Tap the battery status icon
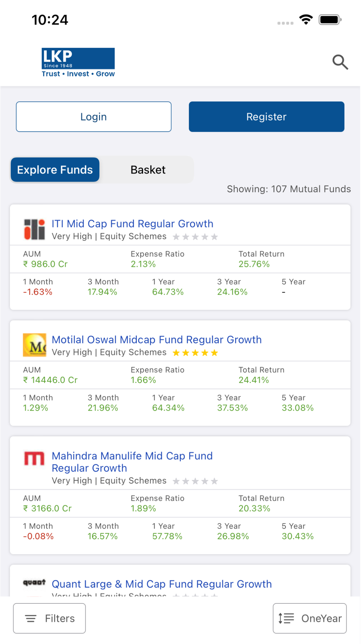Image resolution: width=362 pixels, height=644 pixels. [x=330, y=20]
